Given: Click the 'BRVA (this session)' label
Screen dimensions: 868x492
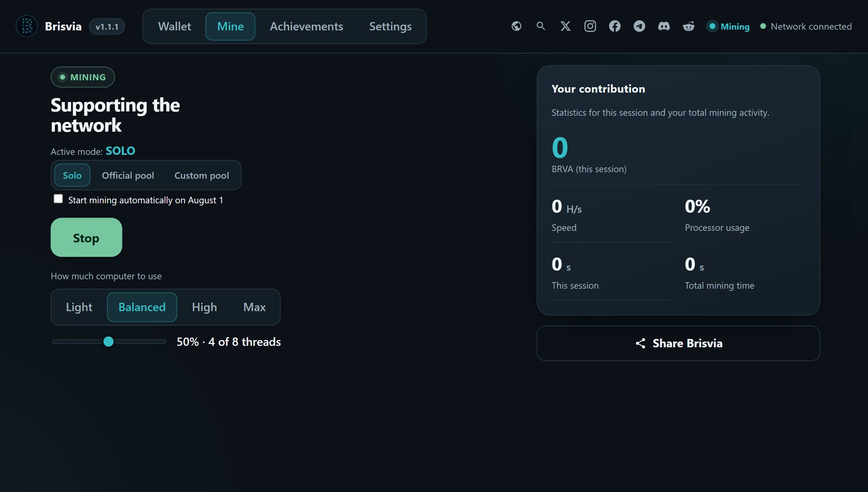Looking at the screenshot, I should coord(589,169).
